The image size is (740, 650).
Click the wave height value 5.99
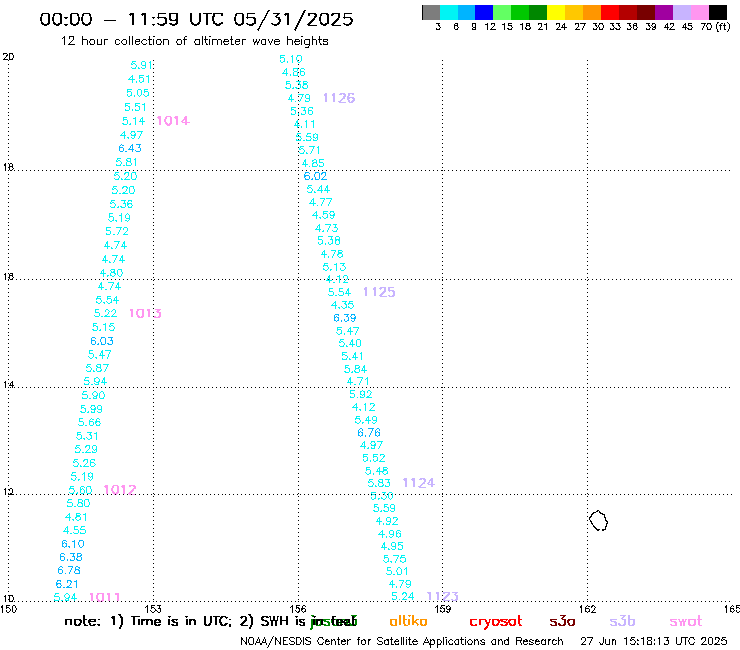click(92, 409)
